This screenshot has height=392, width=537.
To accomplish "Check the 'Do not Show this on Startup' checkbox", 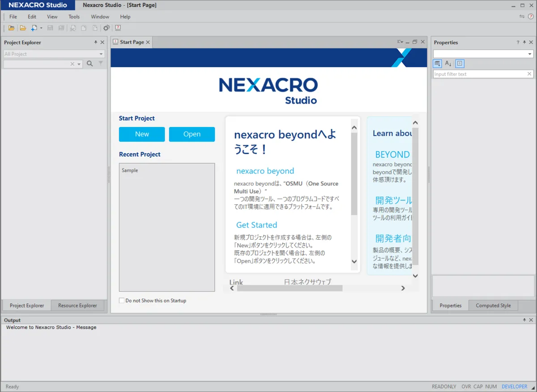I will (x=121, y=300).
